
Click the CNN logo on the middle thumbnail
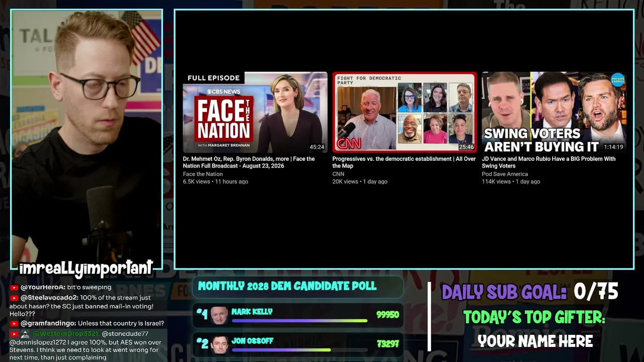(349, 144)
